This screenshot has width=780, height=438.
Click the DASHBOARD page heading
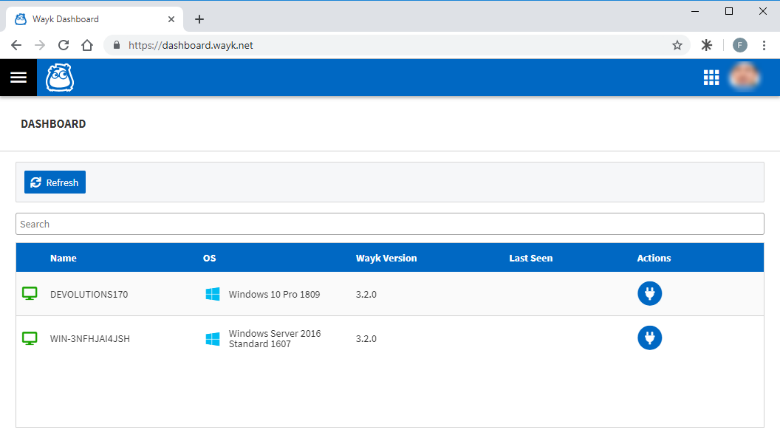click(53, 124)
